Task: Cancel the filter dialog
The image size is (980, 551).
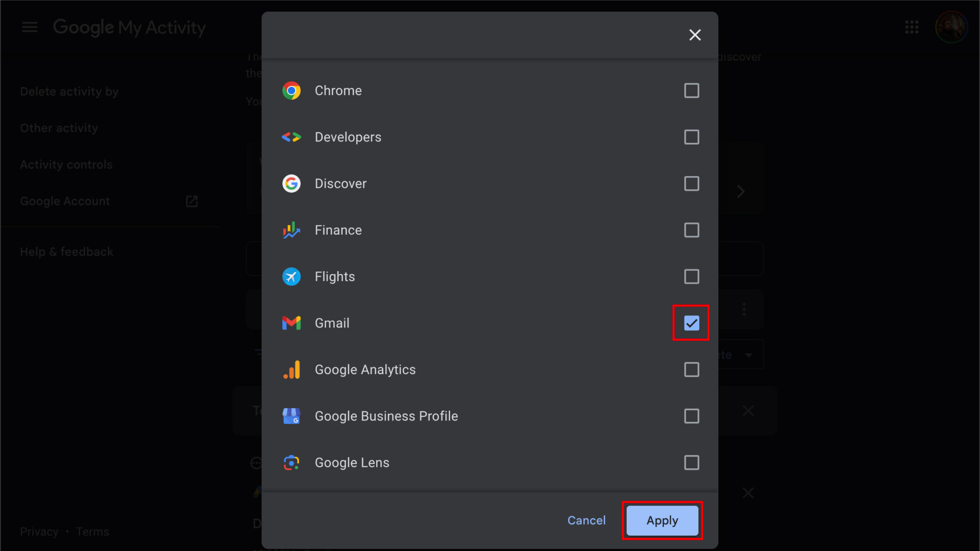Action: 586,520
